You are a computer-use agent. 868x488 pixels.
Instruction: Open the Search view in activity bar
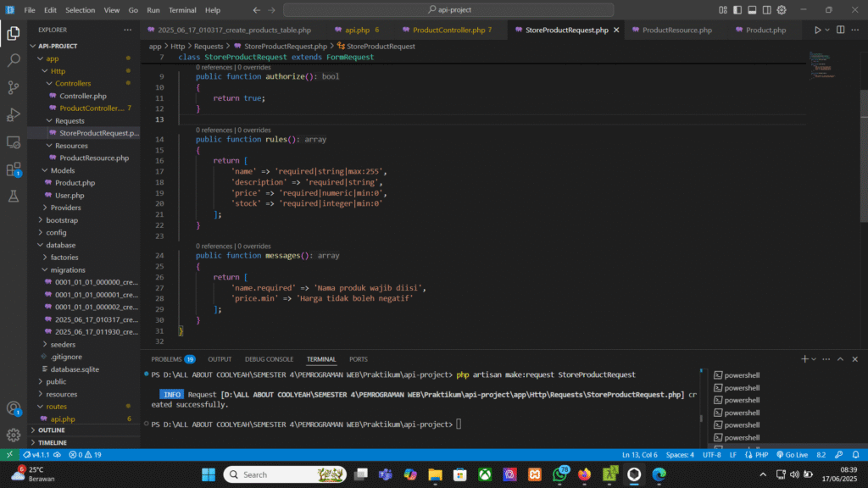14,61
